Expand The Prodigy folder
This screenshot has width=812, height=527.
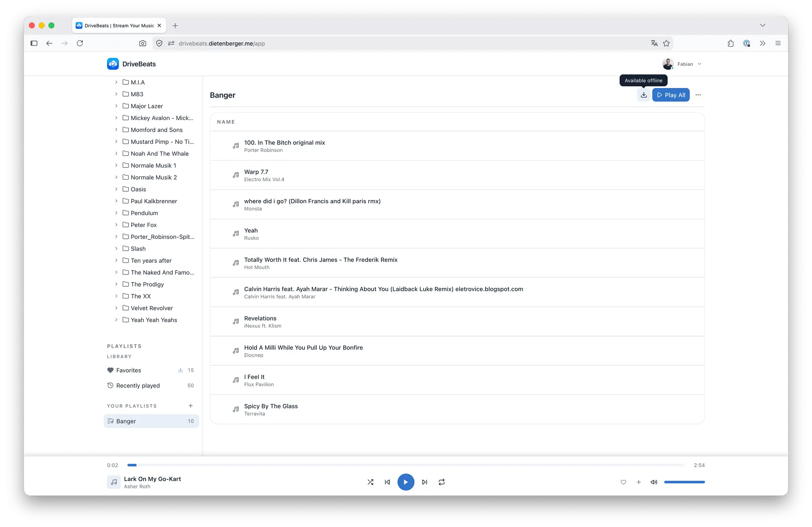coord(116,284)
